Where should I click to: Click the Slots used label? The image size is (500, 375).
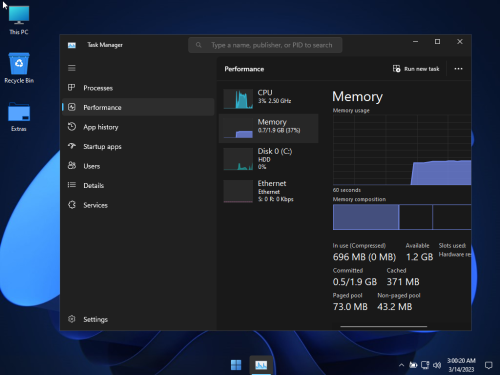coord(452,246)
